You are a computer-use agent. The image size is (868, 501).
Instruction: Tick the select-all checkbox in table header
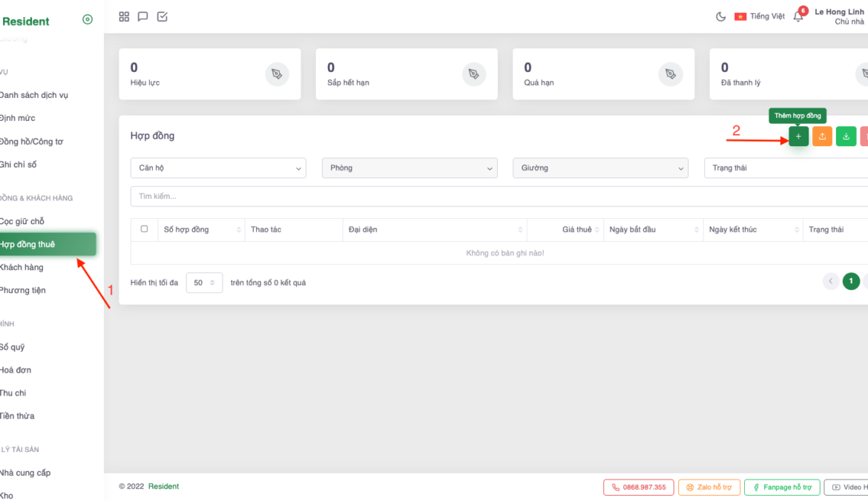pos(144,229)
